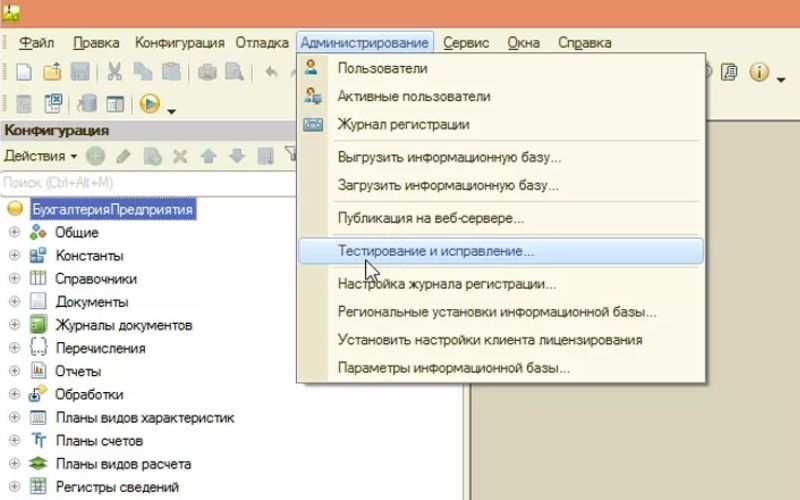
Task: Choose Установить настройки клиента лицензирования
Action: 501,340
